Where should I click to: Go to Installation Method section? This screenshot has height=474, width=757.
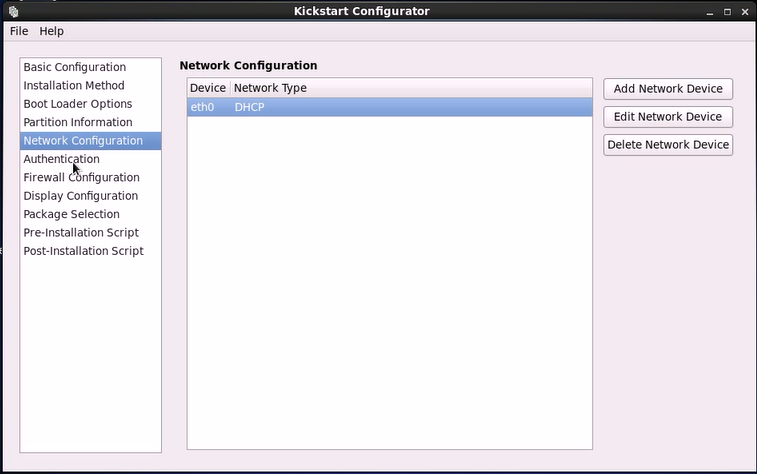(x=90, y=85)
